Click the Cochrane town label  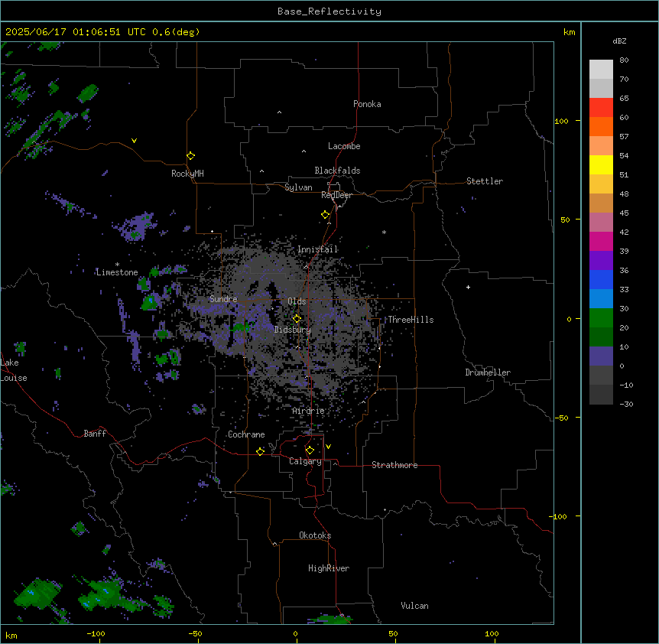[246, 434]
